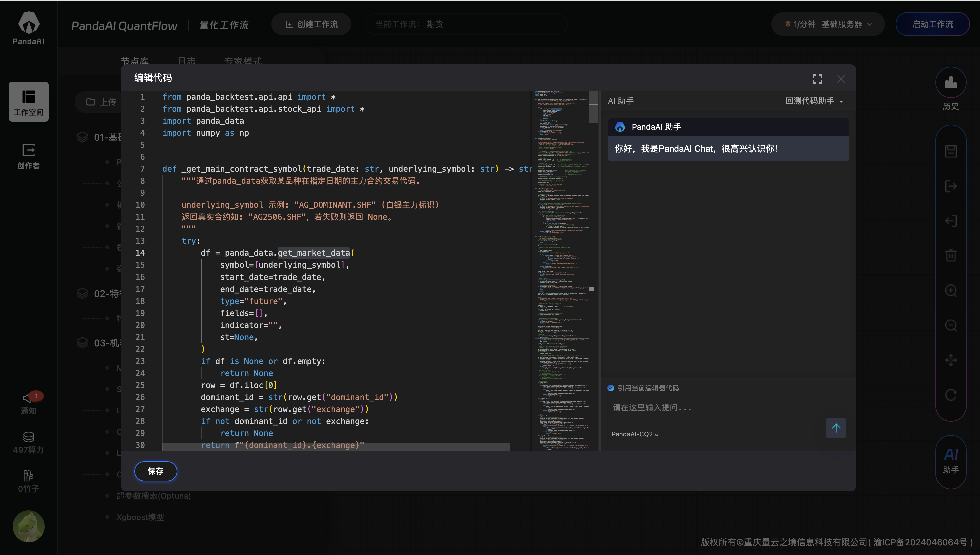Open the 通知 notifications bell
980x555 pixels.
pyautogui.click(x=29, y=403)
